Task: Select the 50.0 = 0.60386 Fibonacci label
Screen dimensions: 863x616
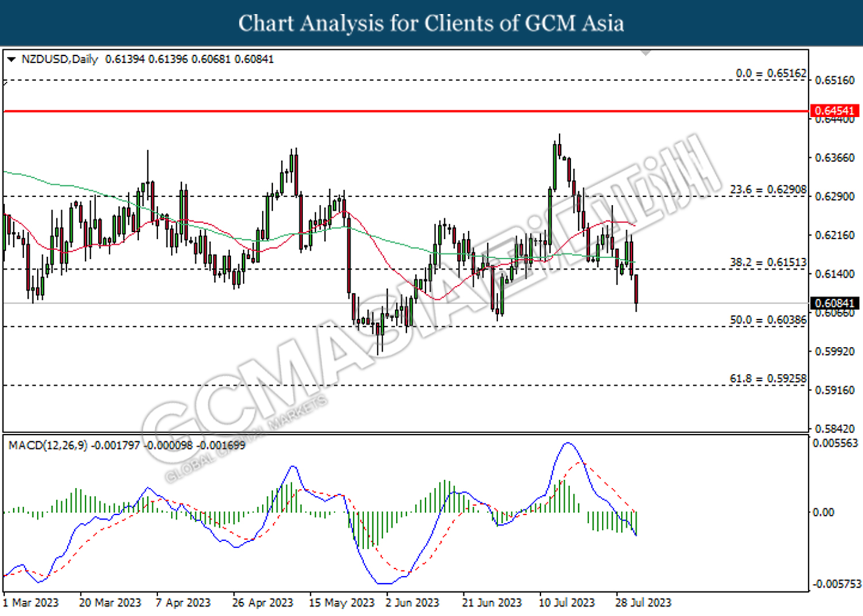Action: (x=768, y=320)
